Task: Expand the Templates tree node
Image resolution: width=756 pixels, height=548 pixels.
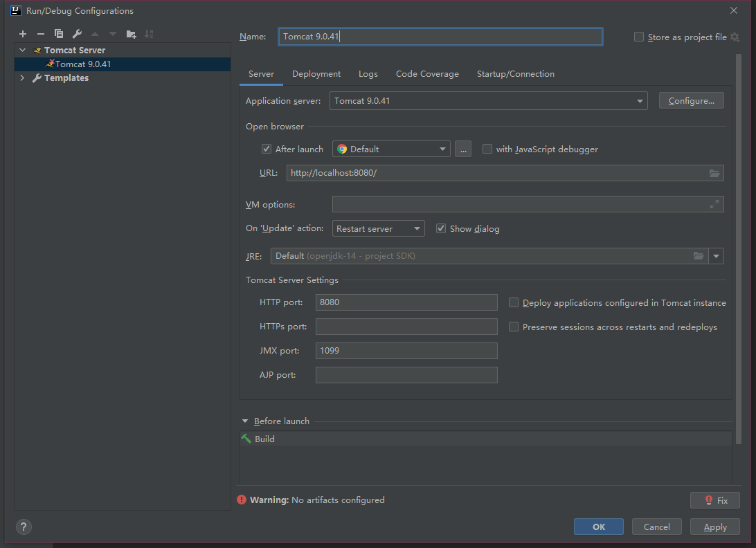Action: (x=22, y=77)
